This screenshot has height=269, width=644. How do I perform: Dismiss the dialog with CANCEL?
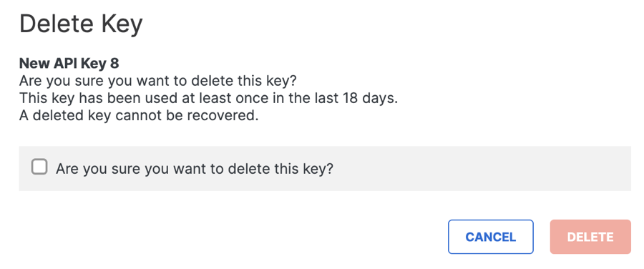(x=490, y=237)
